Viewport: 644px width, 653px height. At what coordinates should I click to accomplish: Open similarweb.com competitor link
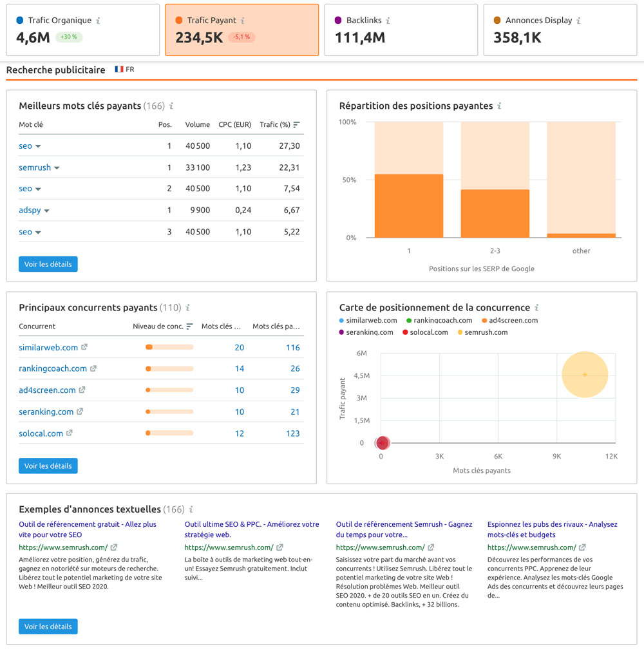coord(48,347)
